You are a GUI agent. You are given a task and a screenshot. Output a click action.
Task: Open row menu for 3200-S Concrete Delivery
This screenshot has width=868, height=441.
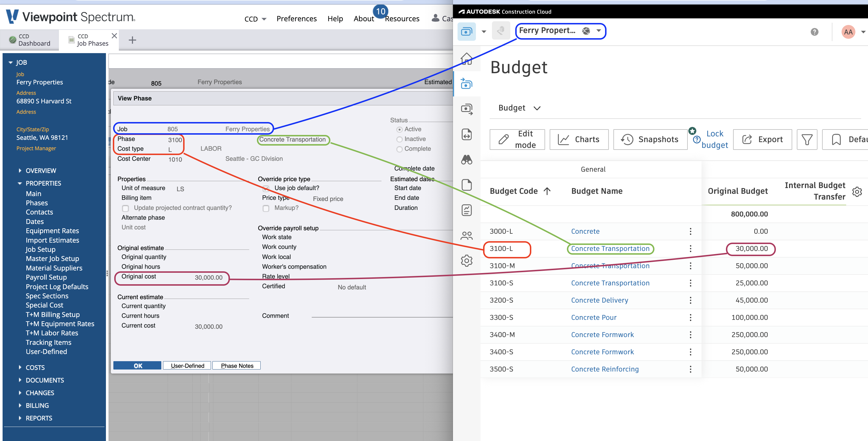[x=690, y=300]
